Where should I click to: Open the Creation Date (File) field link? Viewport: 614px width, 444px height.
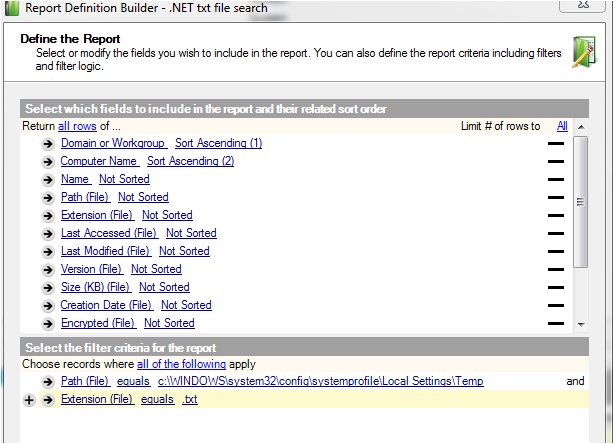click(107, 305)
